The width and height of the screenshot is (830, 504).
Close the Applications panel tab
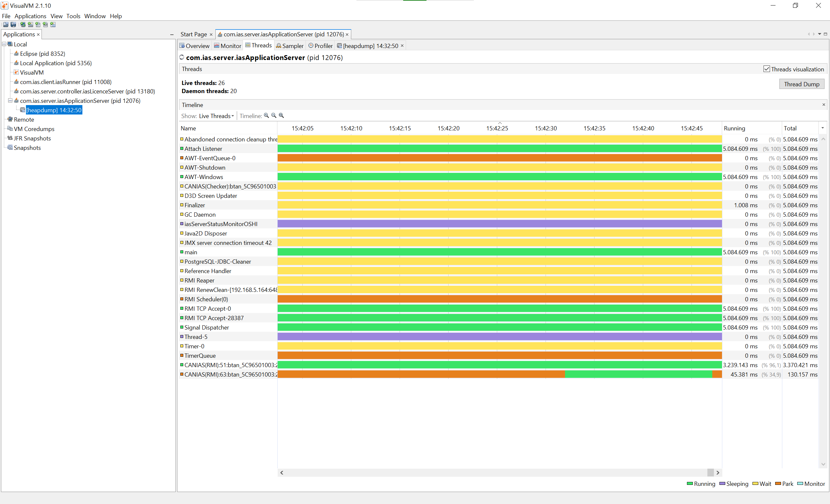click(38, 34)
